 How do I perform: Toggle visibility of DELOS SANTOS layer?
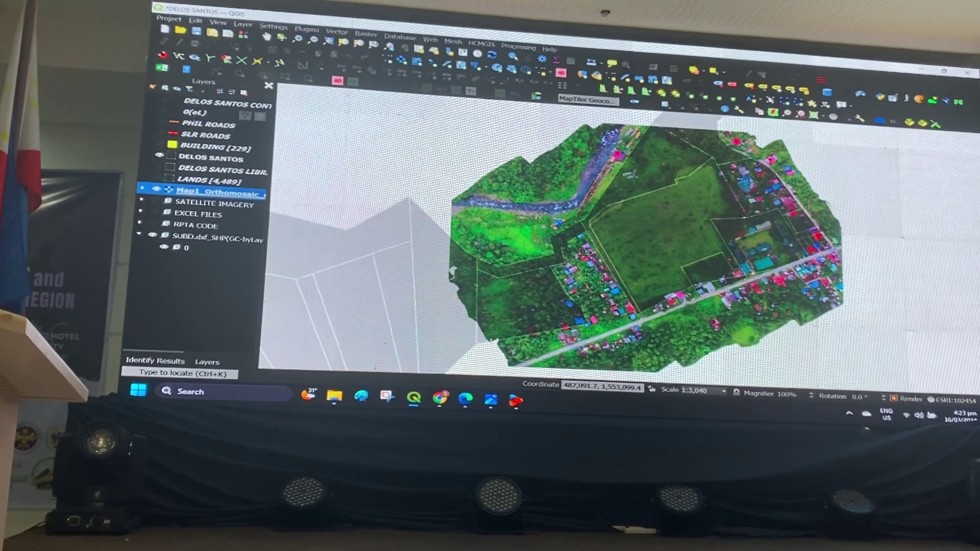coord(159,155)
